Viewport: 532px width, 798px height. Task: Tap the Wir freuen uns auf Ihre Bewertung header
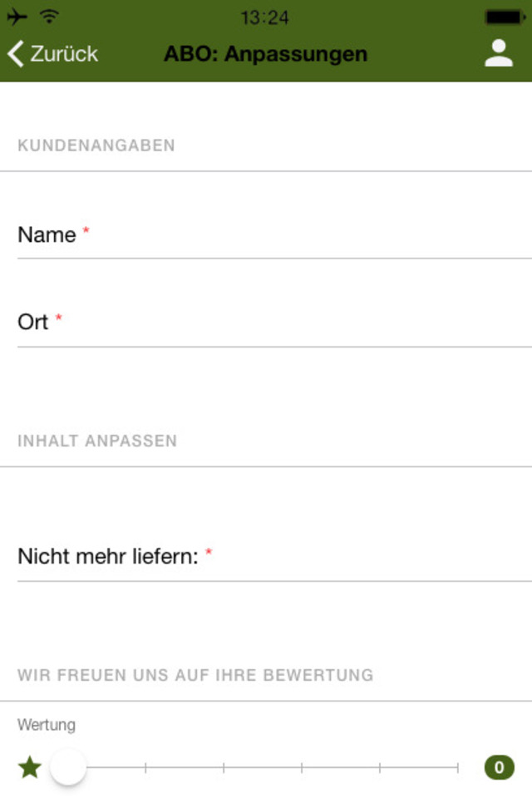tap(195, 675)
